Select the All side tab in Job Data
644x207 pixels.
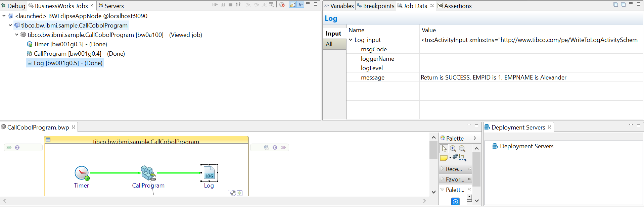tap(334, 44)
